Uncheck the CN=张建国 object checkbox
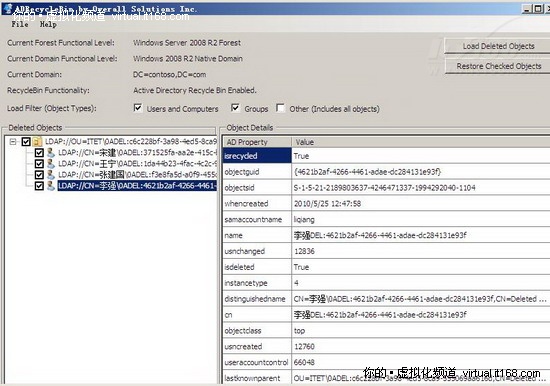The height and width of the screenshot is (386, 550). 39,175
